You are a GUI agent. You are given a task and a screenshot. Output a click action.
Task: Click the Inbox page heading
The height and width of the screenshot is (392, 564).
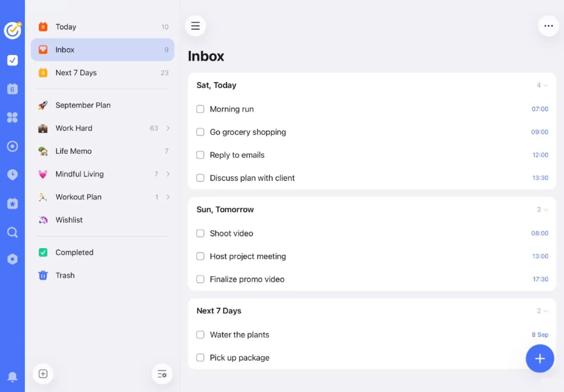tap(206, 56)
